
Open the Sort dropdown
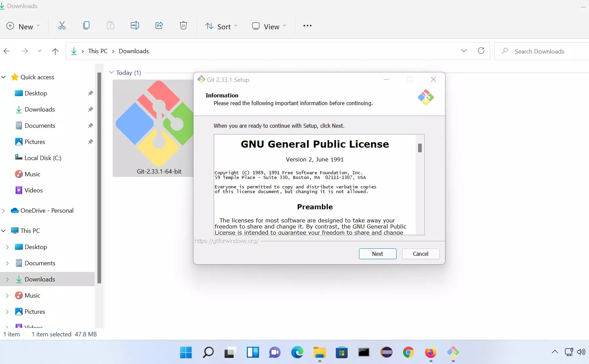point(221,26)
